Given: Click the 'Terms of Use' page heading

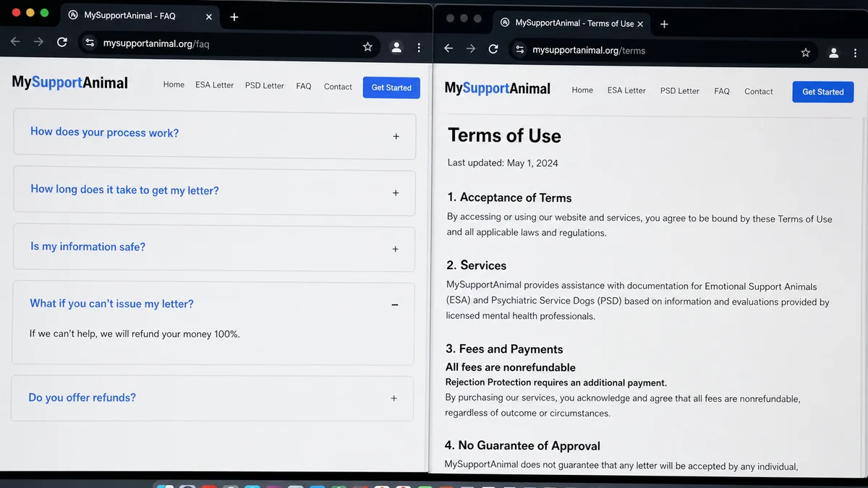Looking at the screenshot, I should coord(504,136).
